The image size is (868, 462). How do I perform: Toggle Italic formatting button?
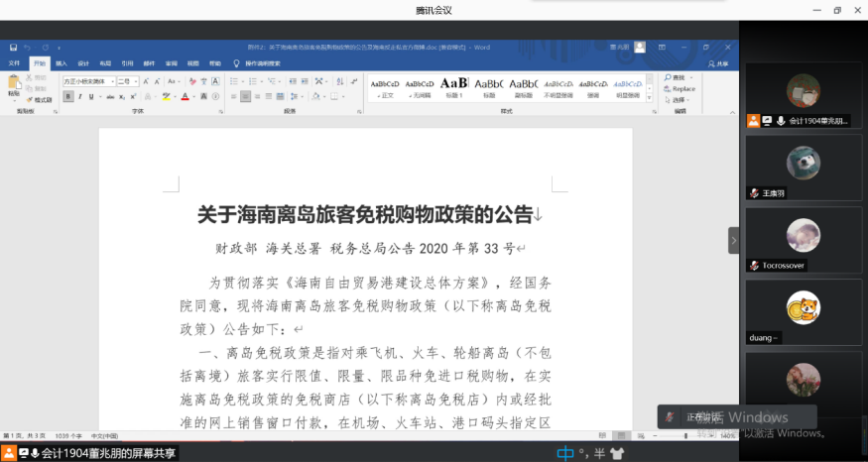pos(81,97)
